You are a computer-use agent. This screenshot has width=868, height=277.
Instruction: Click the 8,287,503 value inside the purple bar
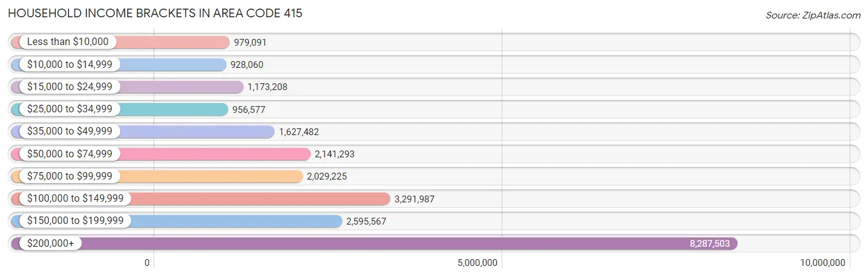[x=709, y=244]
